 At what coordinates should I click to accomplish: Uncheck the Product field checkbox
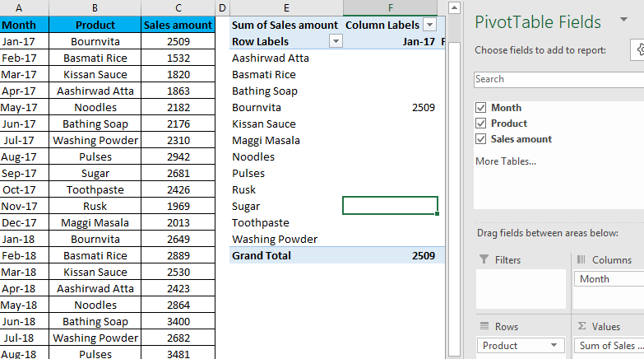coord(481,124)
